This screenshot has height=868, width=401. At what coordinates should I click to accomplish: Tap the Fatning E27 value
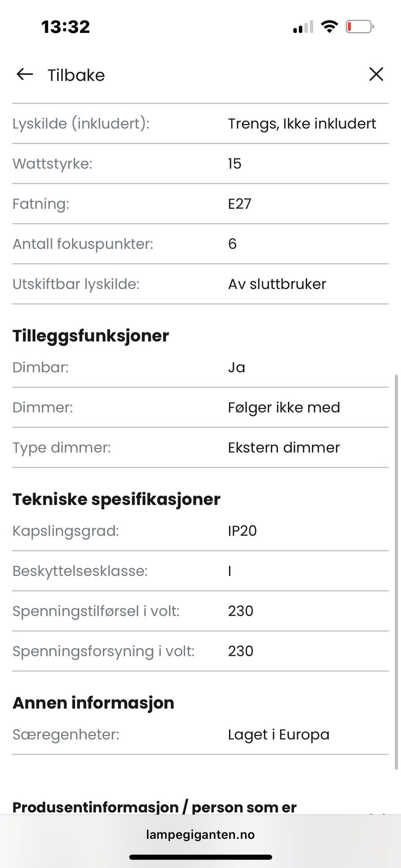[x=240, y=204]
